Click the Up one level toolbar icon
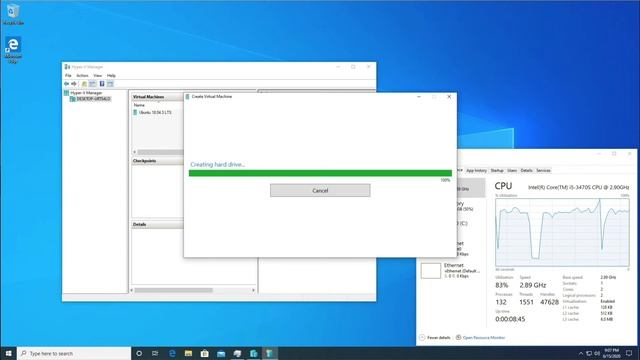This screenshot has width=640, height=360. point(84,84)
